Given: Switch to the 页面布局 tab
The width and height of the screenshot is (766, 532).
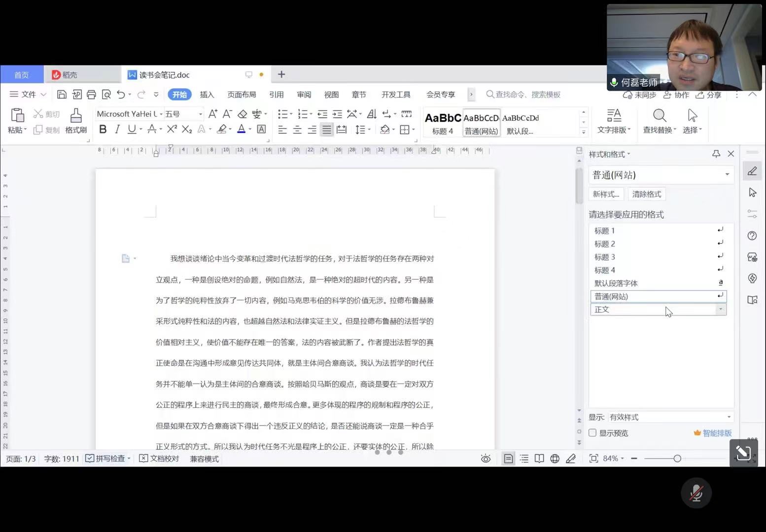Looking at the screenshot, I should [242, 95].
